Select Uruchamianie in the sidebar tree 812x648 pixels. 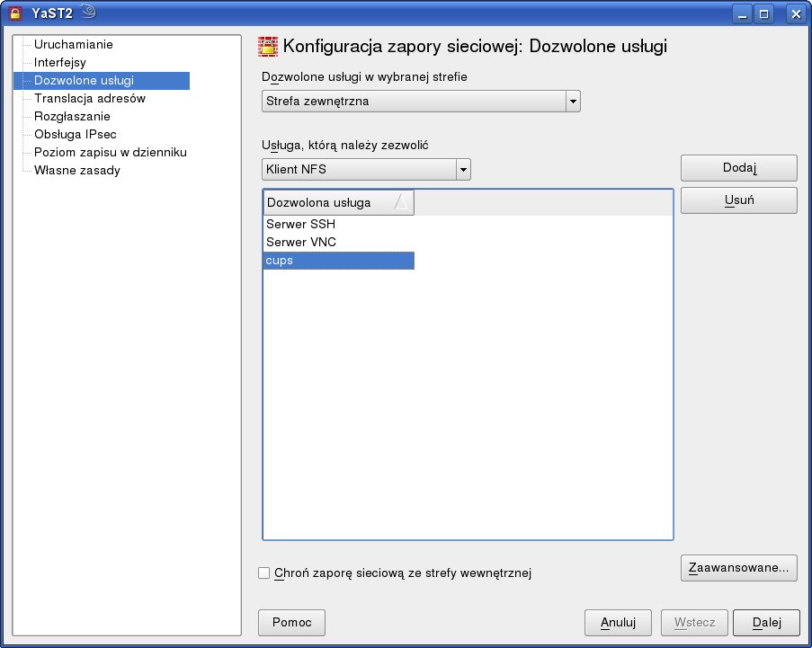(73, 44)
